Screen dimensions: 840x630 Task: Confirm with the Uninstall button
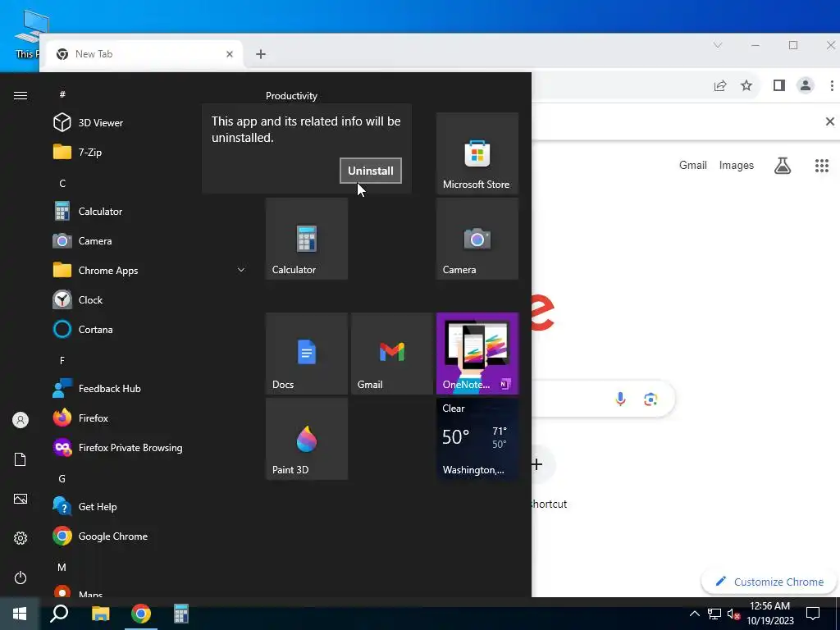[x=370, y=171]
